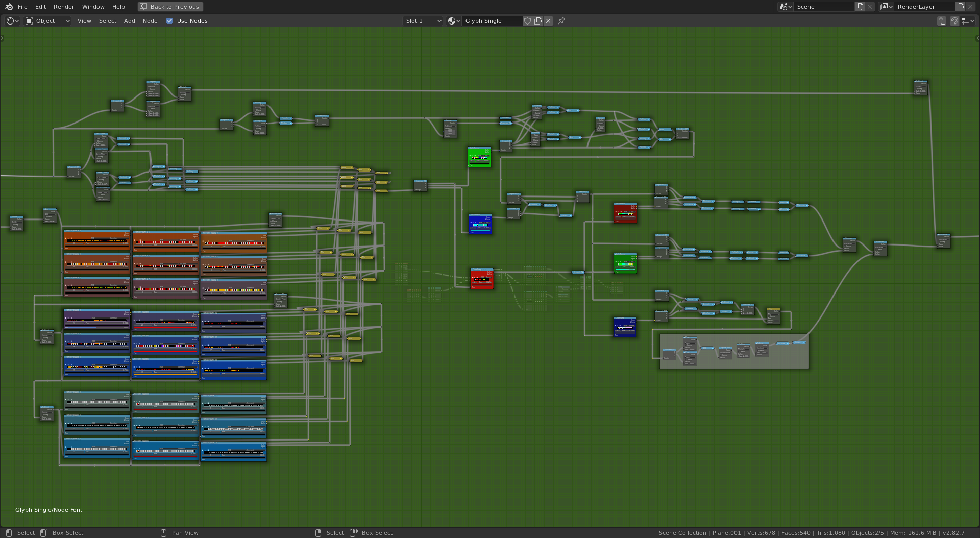The image size is (980, 538).
Task: Toggle the fake user shield icon
Action: tap(528, 21)
